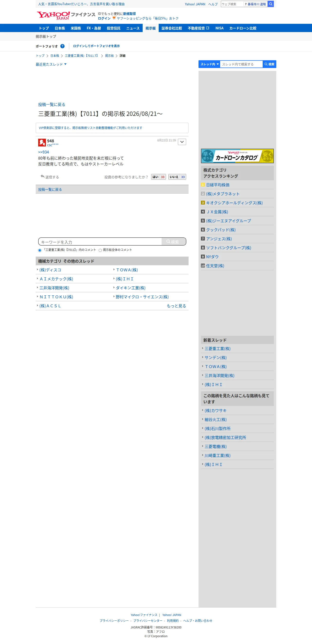This screenshot has height=644, width=312.
Task: Open the ダイキン工業(株) thread link
Action: pos(130,288)
